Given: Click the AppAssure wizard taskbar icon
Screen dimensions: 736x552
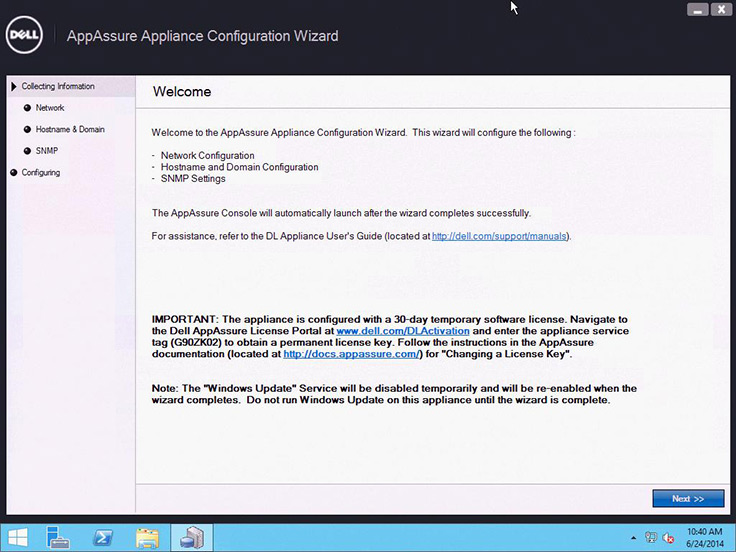Looking at the screenshot, I should click(192, 538).
